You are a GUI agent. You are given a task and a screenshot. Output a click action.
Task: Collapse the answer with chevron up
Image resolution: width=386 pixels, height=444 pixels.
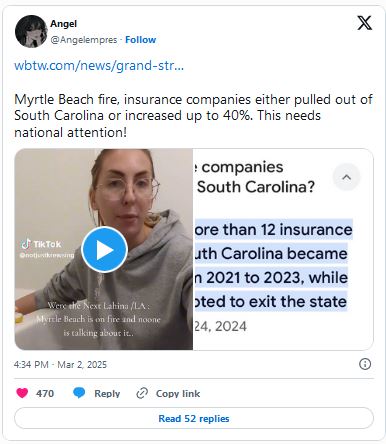pyautogui.click(x=347, y=177)
